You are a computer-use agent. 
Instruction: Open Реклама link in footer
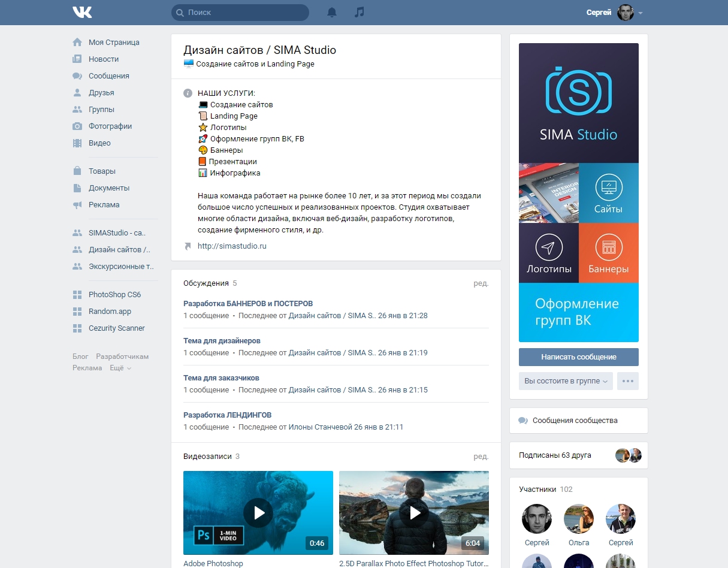tap(87, 368)
